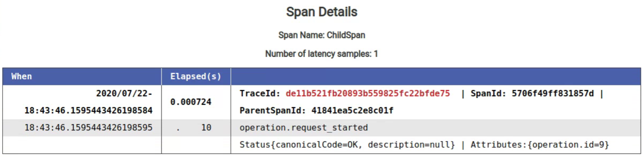Click the elapsed 10 value in the gray row

[206, 128]
